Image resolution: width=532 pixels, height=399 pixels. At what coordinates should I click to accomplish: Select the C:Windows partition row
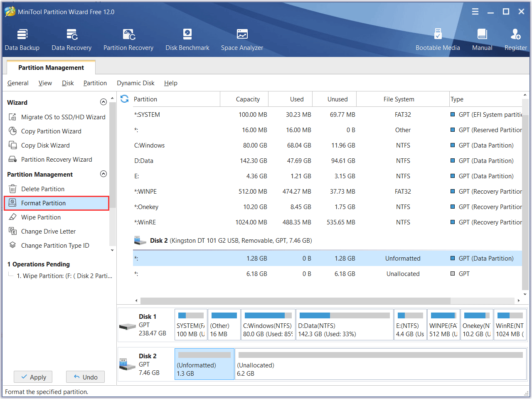(x=328, y=145)
